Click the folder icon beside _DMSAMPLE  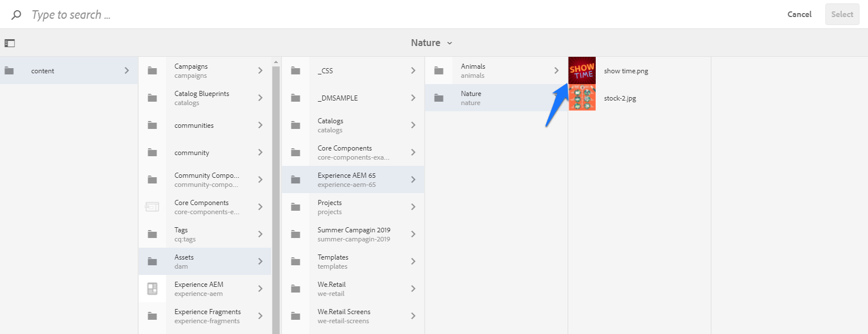coord(295,98)
